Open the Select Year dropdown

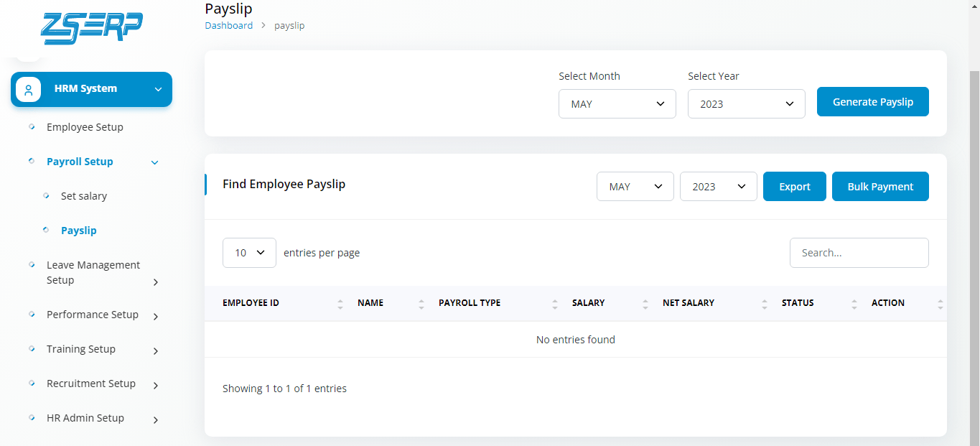[747, 103]
